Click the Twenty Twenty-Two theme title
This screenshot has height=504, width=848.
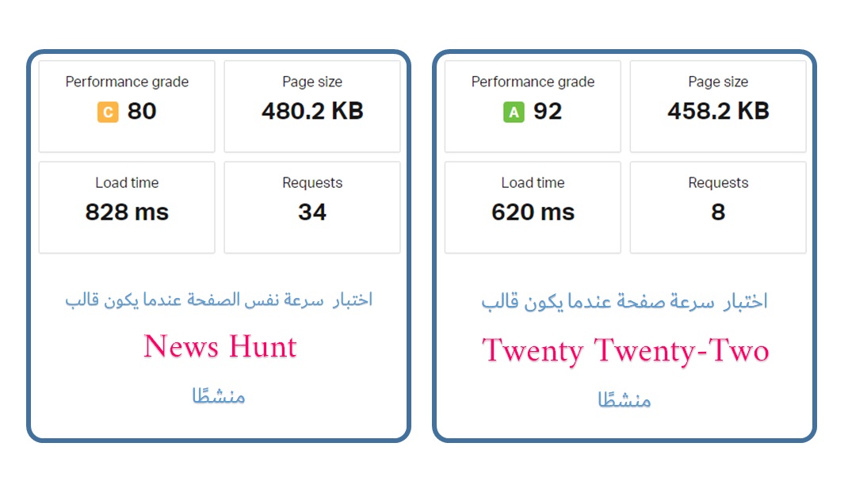coord(625,351)
